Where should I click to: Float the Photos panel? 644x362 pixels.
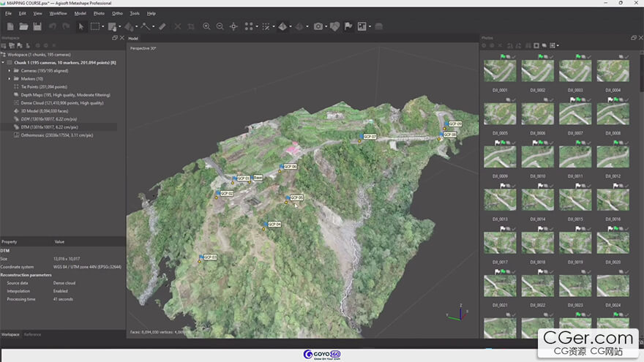[x=633, y=38]
